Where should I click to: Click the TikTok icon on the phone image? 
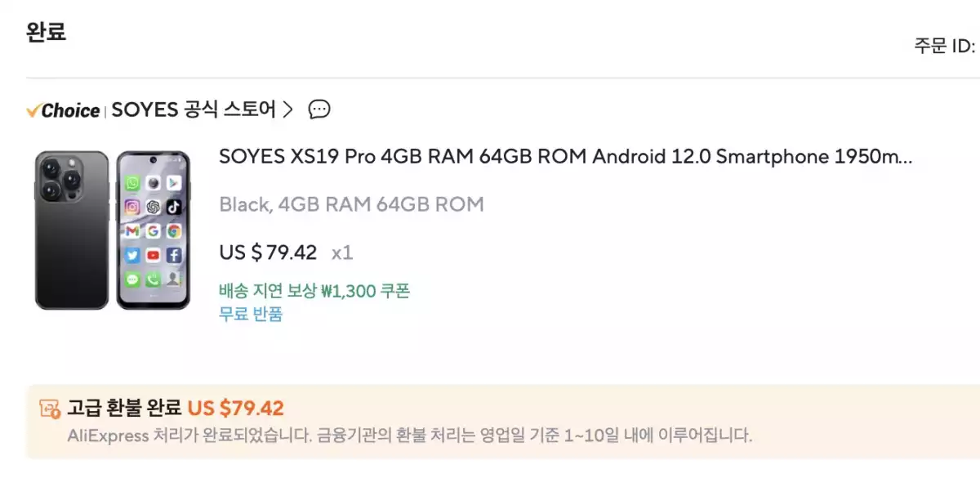coord(173,207)
